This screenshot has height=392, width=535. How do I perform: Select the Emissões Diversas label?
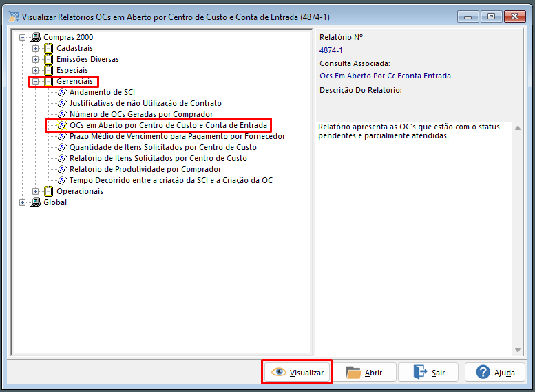87,59
